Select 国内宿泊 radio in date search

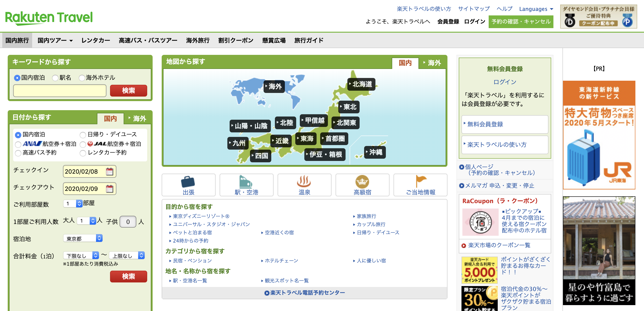point(18,135)
